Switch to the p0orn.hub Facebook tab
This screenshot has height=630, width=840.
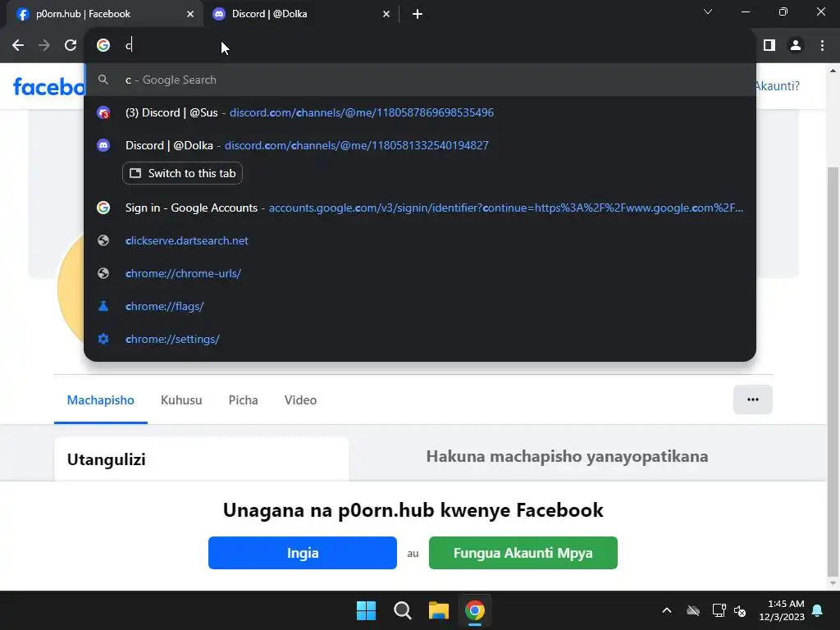[104, 14]
